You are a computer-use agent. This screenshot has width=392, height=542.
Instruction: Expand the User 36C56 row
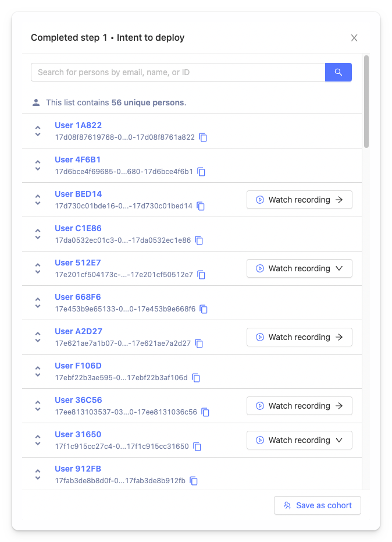38,406
